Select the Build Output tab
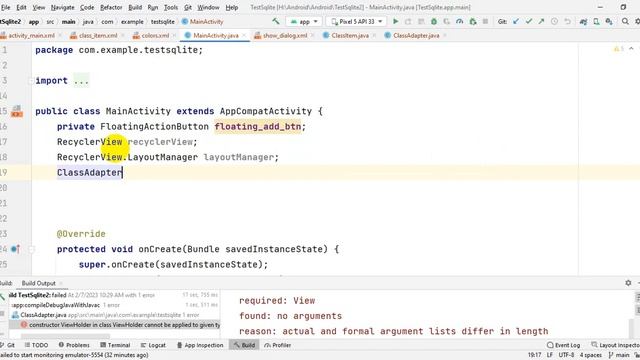Viewport: 640px width, 360px height. coord(38,283)
